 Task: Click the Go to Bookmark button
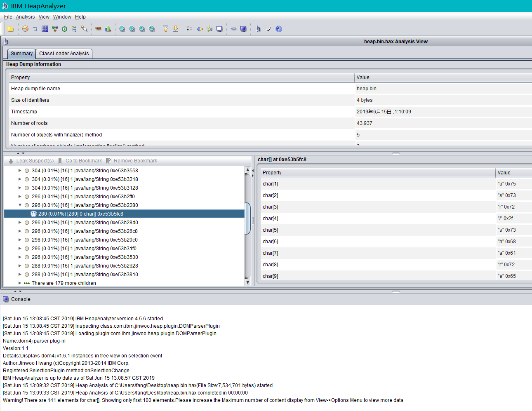[x=80, y=161]
